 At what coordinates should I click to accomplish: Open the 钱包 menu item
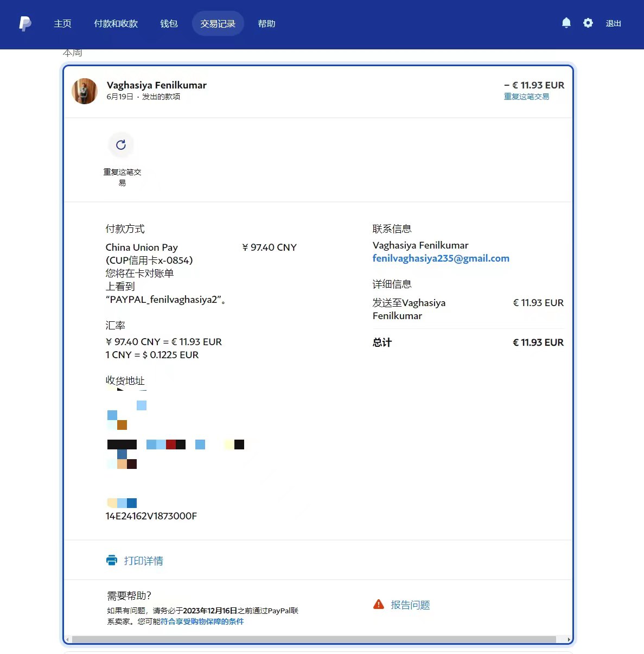click(x=169, y=24)
